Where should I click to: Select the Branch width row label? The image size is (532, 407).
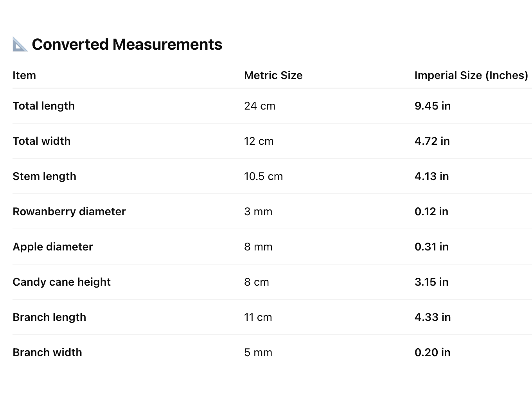point(47,352)
